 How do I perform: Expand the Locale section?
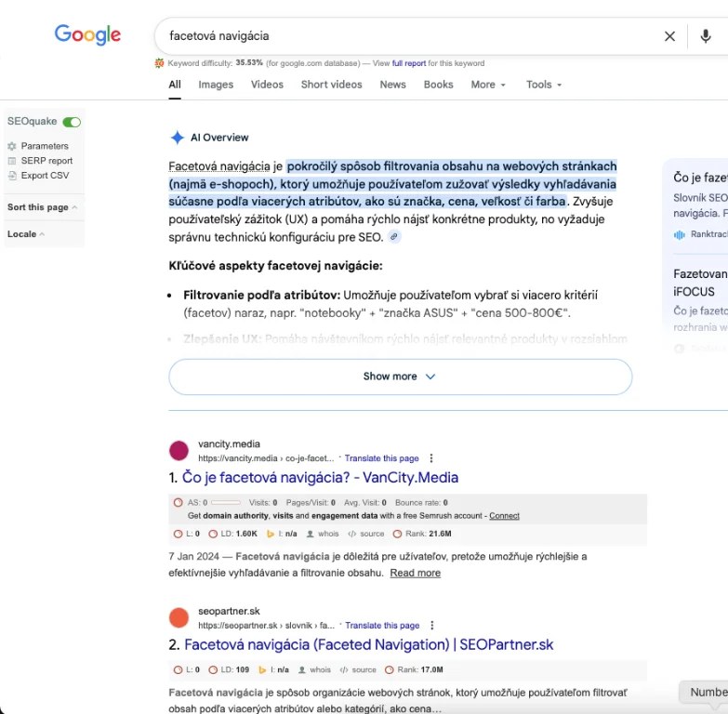coord(26,234)
